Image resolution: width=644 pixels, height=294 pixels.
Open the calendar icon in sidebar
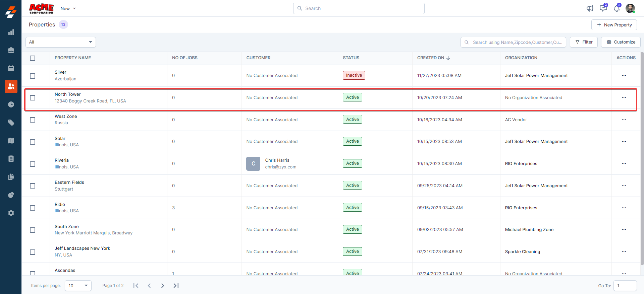coord(11,68)
